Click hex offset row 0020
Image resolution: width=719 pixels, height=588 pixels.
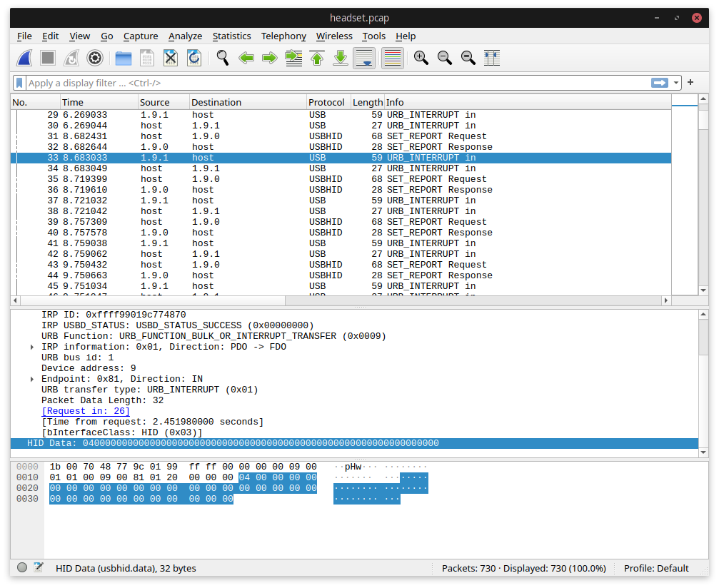coord(27,488)
